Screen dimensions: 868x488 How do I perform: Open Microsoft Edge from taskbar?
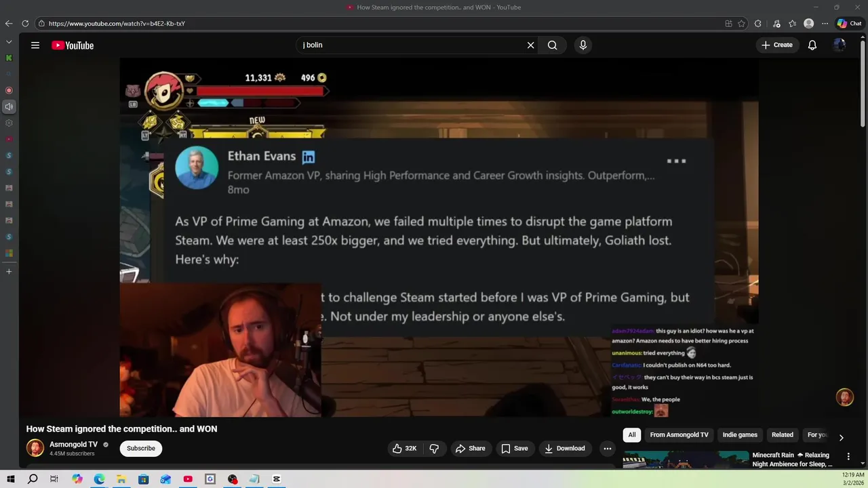99,479
